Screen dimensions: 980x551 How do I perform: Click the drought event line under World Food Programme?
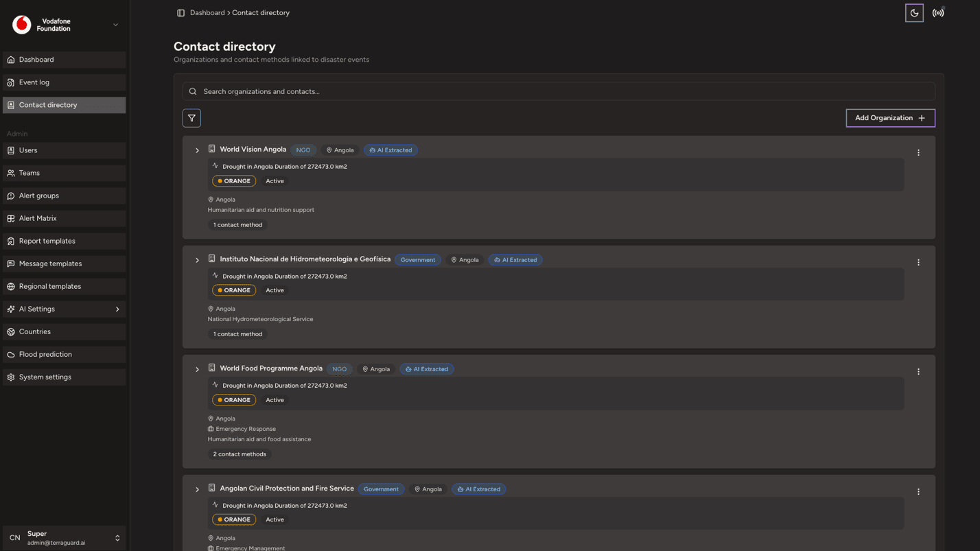(285, 386)
